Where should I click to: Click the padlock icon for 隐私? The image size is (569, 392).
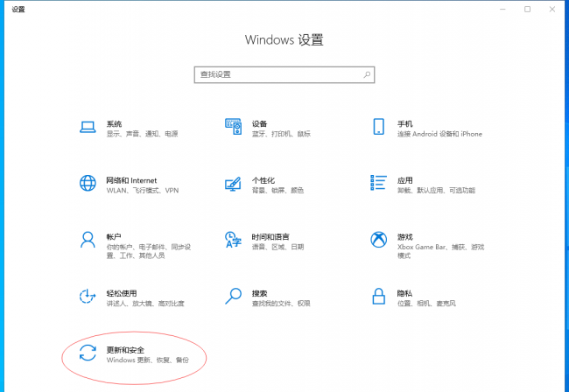tap(378, 297)
